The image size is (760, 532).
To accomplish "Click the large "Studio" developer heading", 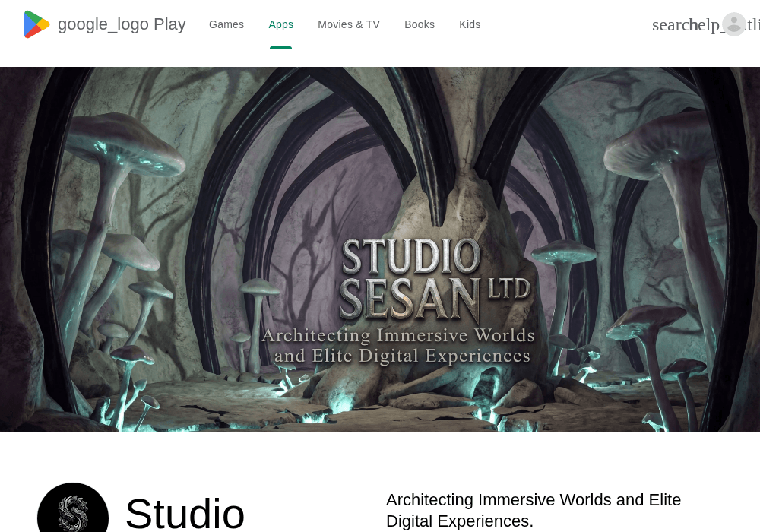I will (x=185, y=513).
